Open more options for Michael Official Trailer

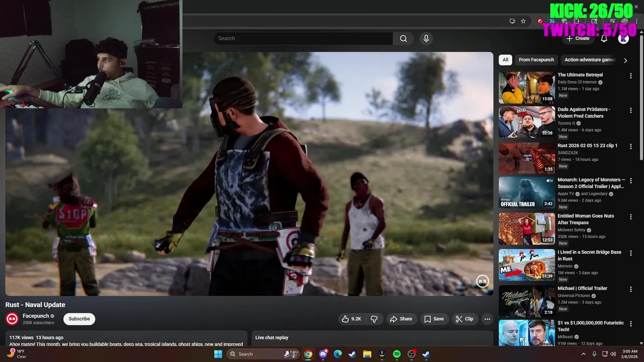point(631,289)
